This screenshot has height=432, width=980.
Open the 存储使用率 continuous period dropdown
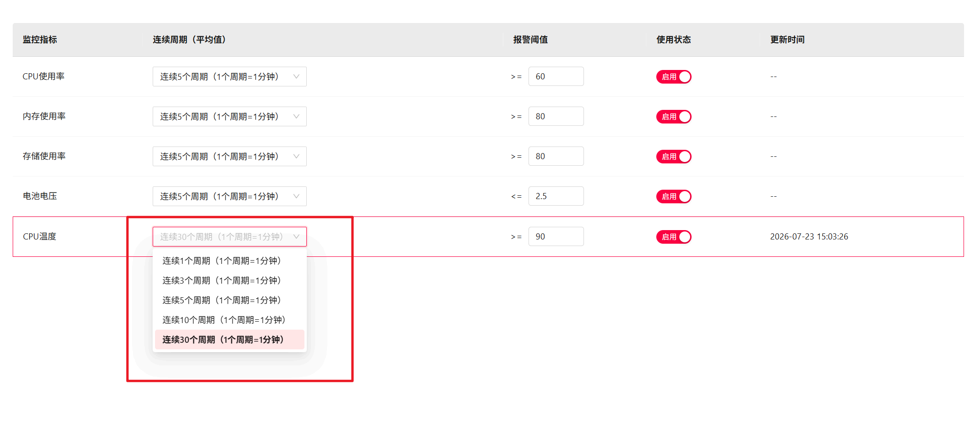229,156
